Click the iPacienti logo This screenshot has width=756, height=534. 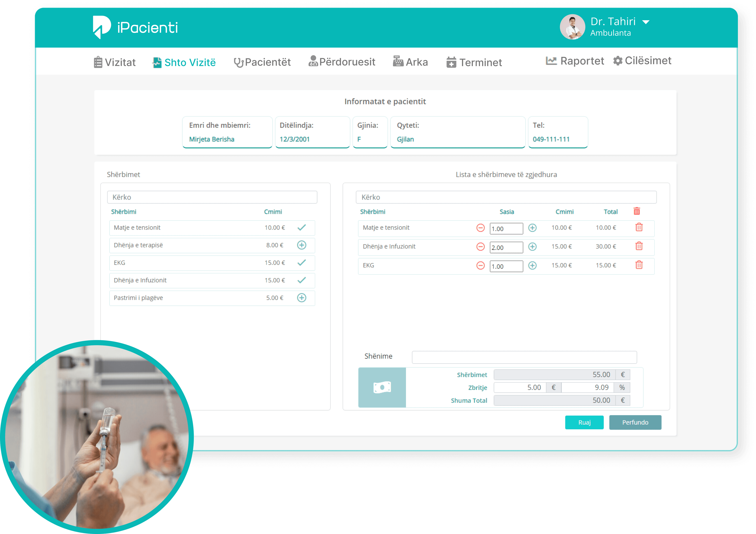135,27
